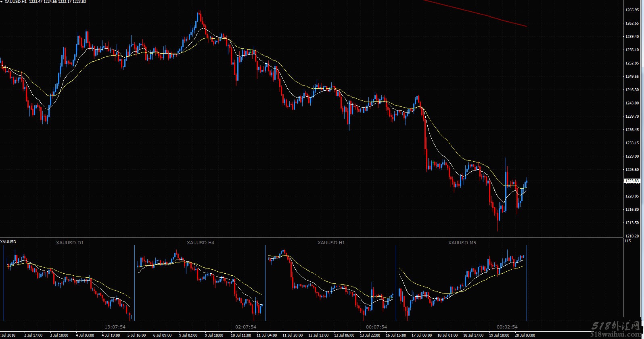The width and height of the screenshot is (644, 339).
Task: Click the time label 9 Jul 02:00
Action: (x=188, y=335)
